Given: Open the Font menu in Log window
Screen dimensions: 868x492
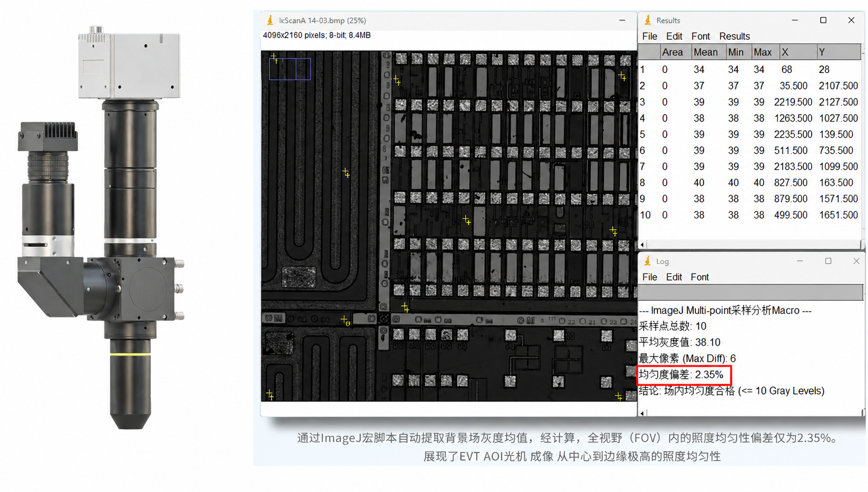Looking at the screenshot, I should tap(700, 277).
